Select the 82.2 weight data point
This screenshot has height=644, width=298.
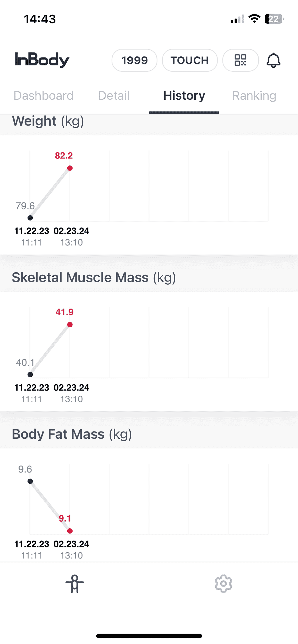coord(70,168)
